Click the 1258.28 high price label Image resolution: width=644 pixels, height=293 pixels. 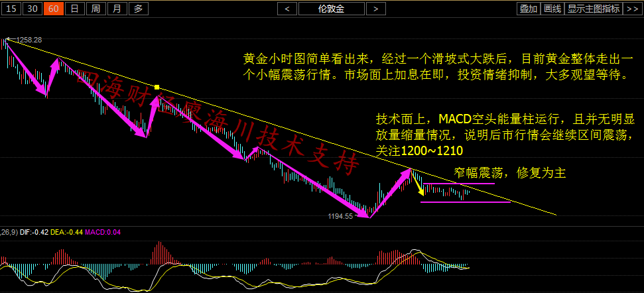click(29, 40)
